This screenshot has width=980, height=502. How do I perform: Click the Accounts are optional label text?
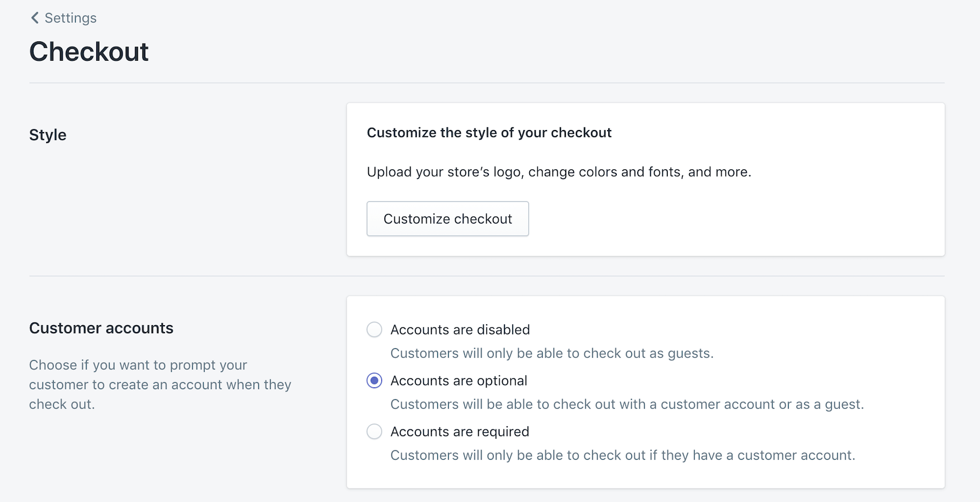458,381
